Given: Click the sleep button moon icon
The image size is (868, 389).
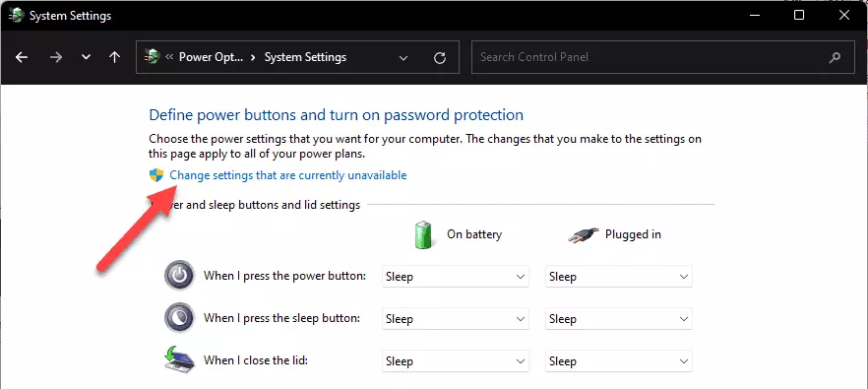Looking at the screenshot, I should pos(179,318).
